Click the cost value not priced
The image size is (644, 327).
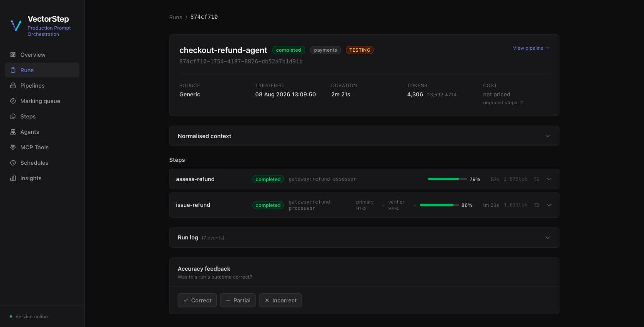pyautogui.click(x=496, y=94)
